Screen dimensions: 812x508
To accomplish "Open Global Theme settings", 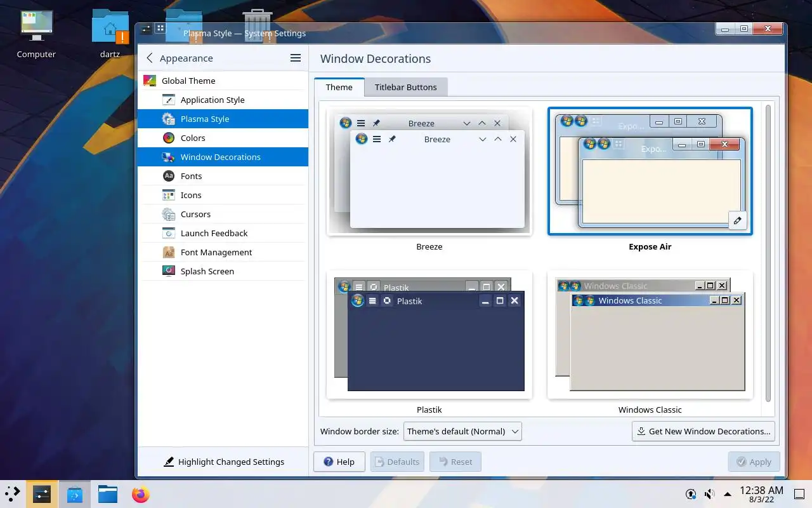I will (223, 81).
